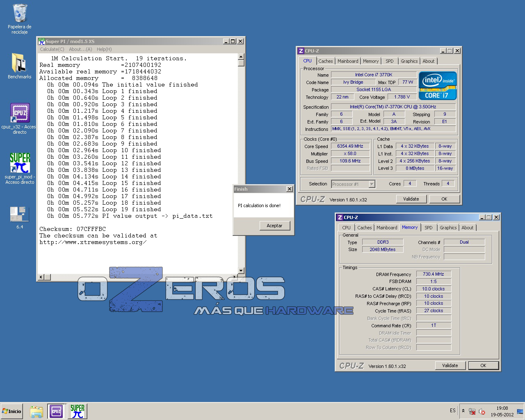Viewport: 525px width, 420px height.
Task: Click OK in the upper CPU-Z window
Action: 444,199
